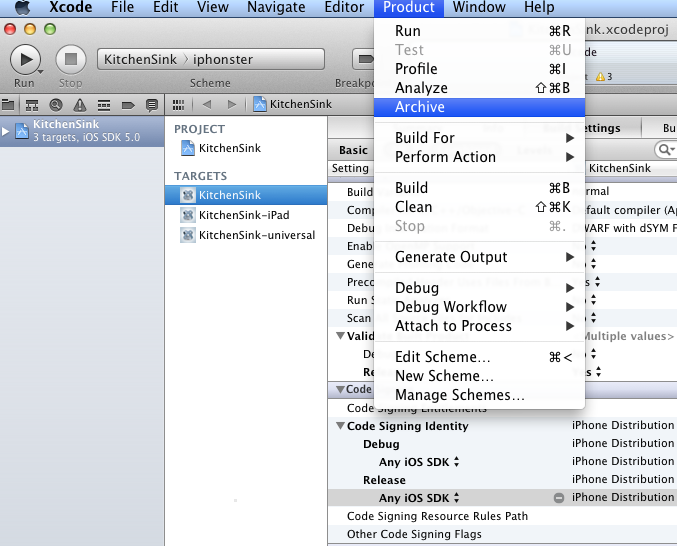Screen dimensions: 677x546
Task: Open the Search navigator magnifier icon
Action: [x=56, y=104]
